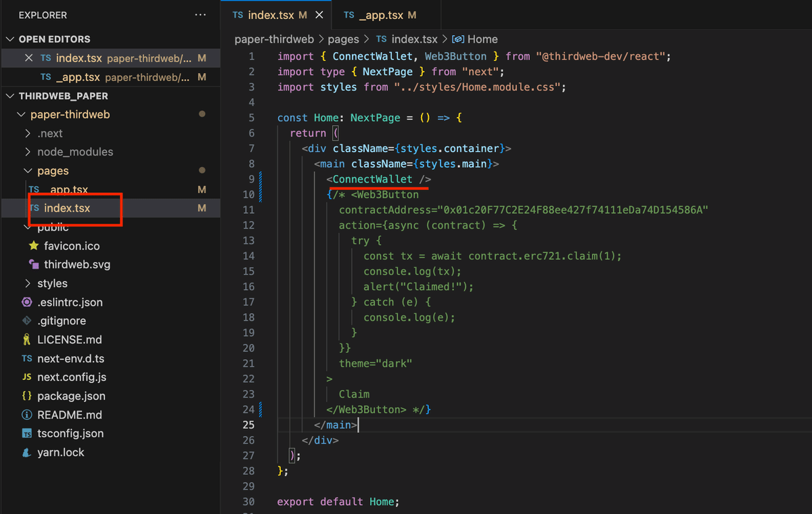Click the TS icon of _app.tsx in Open Editors
The image size is (812, 514).
[x=46, y=77]
